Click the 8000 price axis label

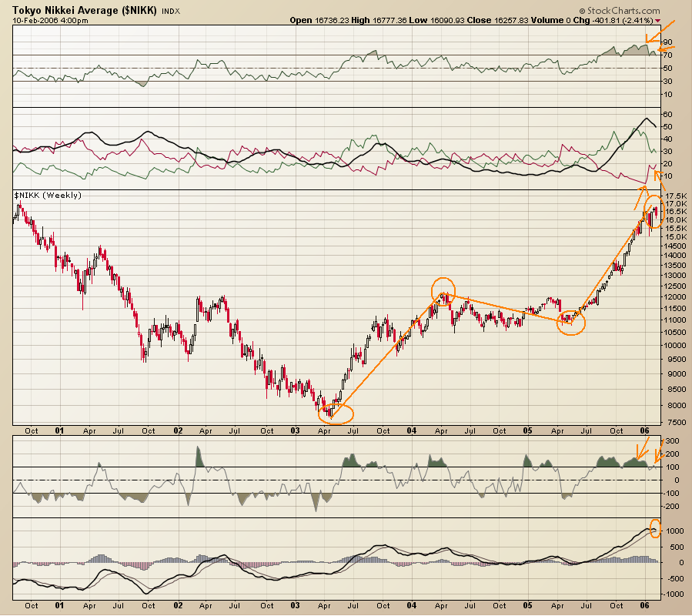click(x=678, y=405)
